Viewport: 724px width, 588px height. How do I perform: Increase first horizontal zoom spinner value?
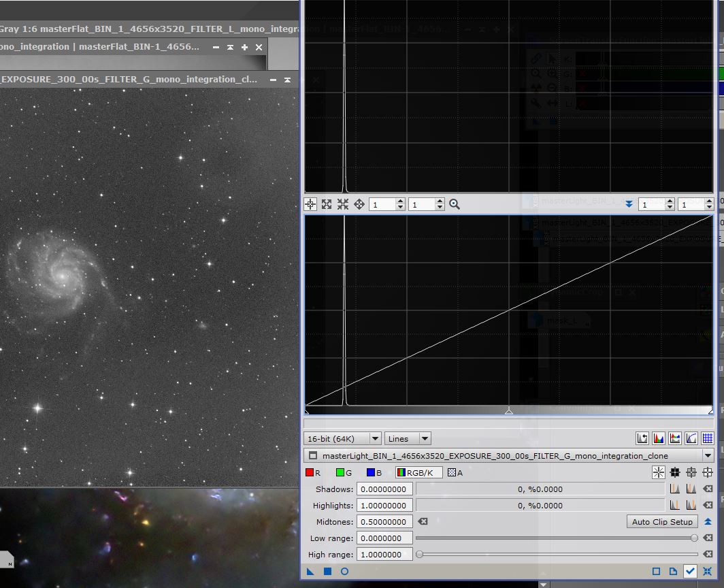coord(400,201)
